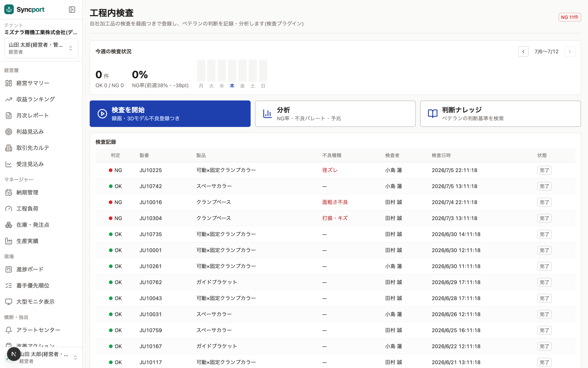The height and width of the screenshot is (368, 588).
Task: Open 収益ランキング trend icon
Action: [x=9, y=99]
